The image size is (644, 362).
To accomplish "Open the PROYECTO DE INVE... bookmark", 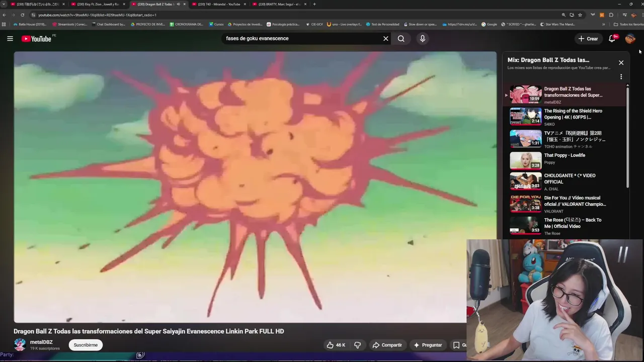I will pos(148,24).
